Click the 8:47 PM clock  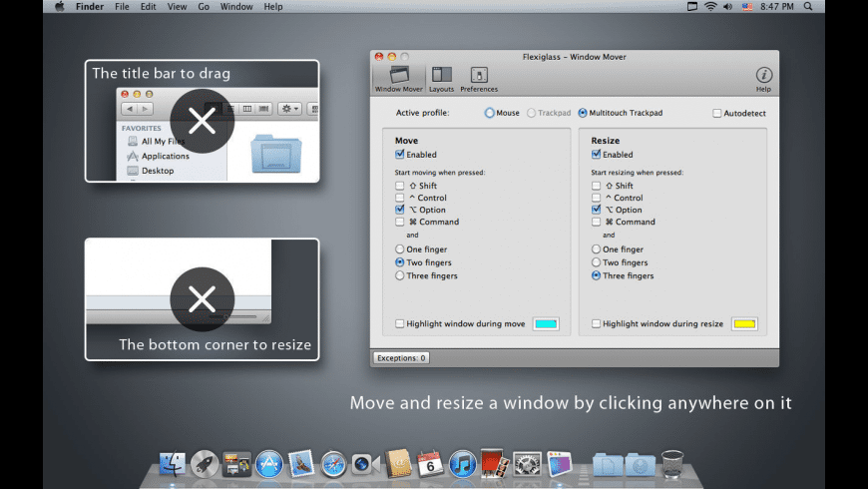click(776, 7)
